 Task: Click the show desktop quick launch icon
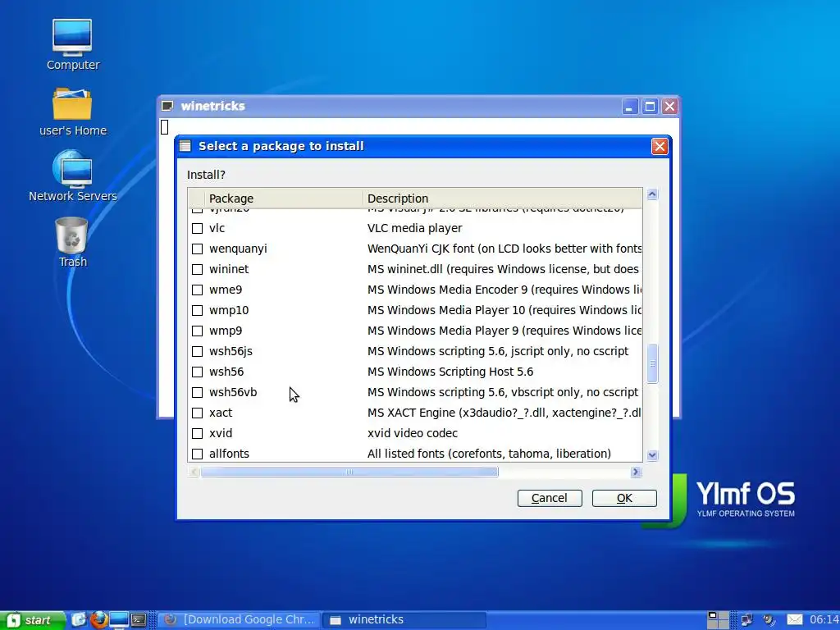(119, 620)
